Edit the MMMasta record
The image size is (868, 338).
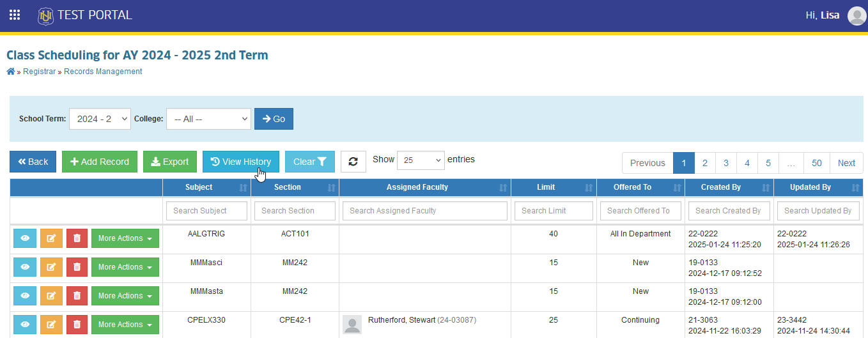point(51,296)
